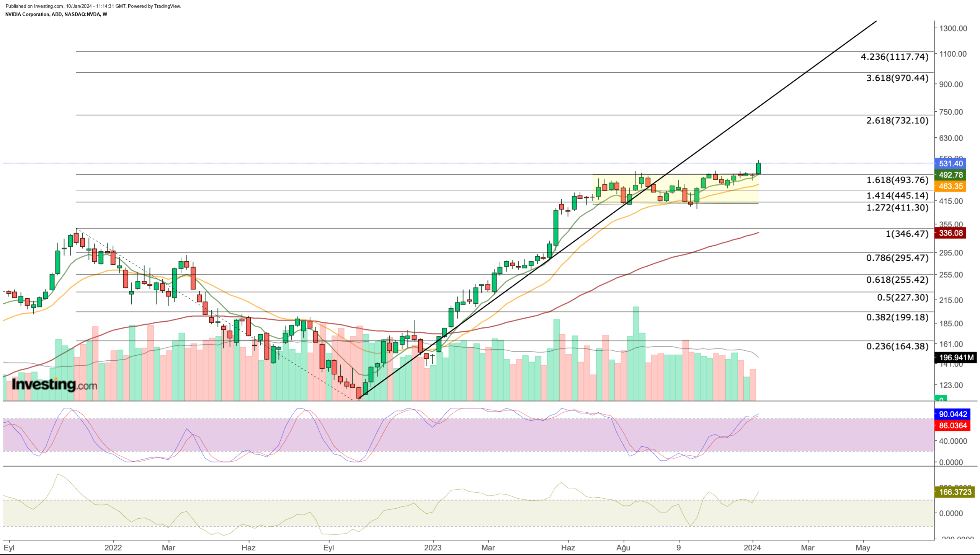Click the 166.3723 indicator value label
The width and height of the screenshot is (980, 555).
[x=955, y=492]
